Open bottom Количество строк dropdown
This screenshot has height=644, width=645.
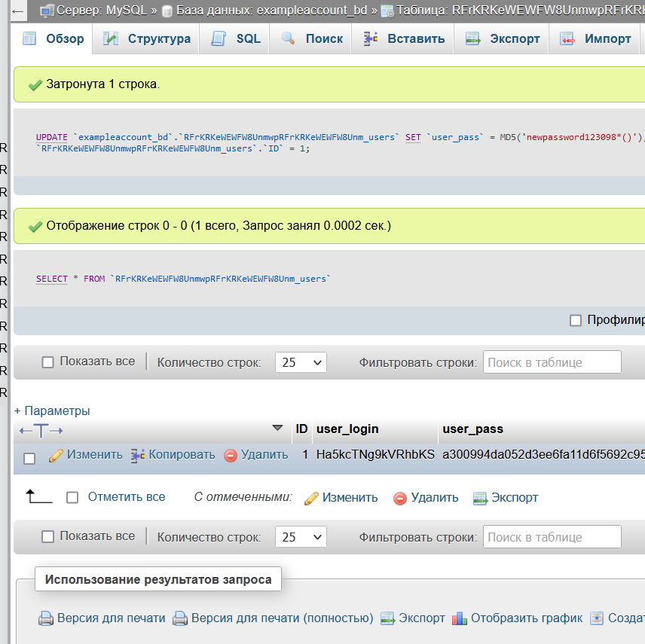[301, 537]
